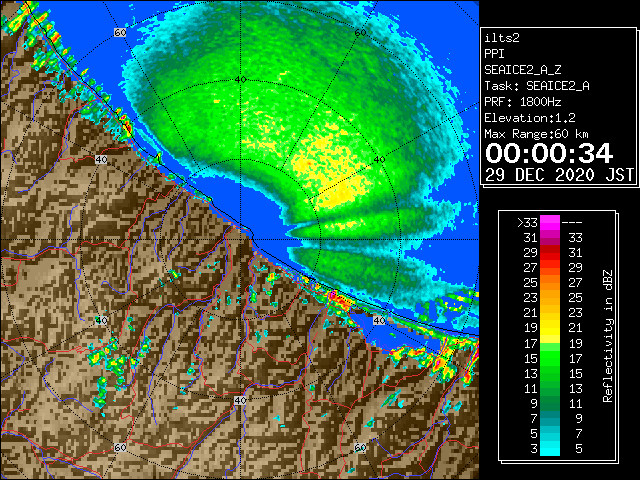Image resolution: width=640 pixels, height=480 pixels.
Task: Click the "Reflectivity in dBZ" legend title
Action: [608, 336]
